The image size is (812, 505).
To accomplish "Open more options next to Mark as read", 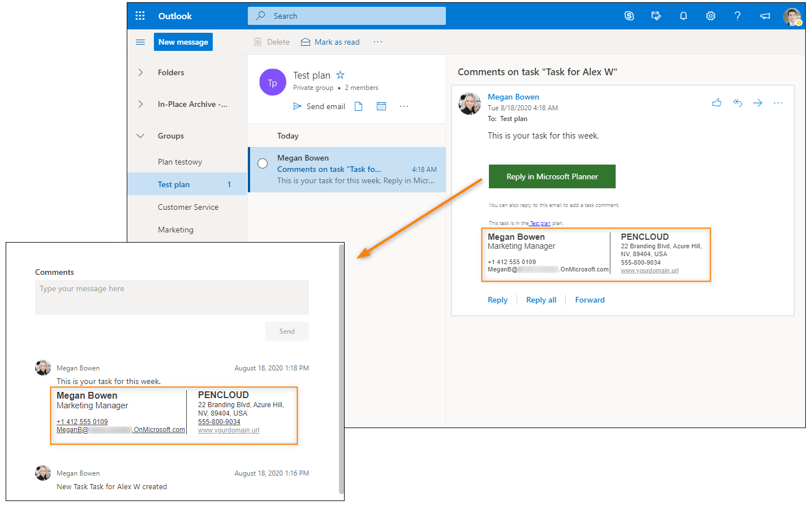I will point(377,41).
